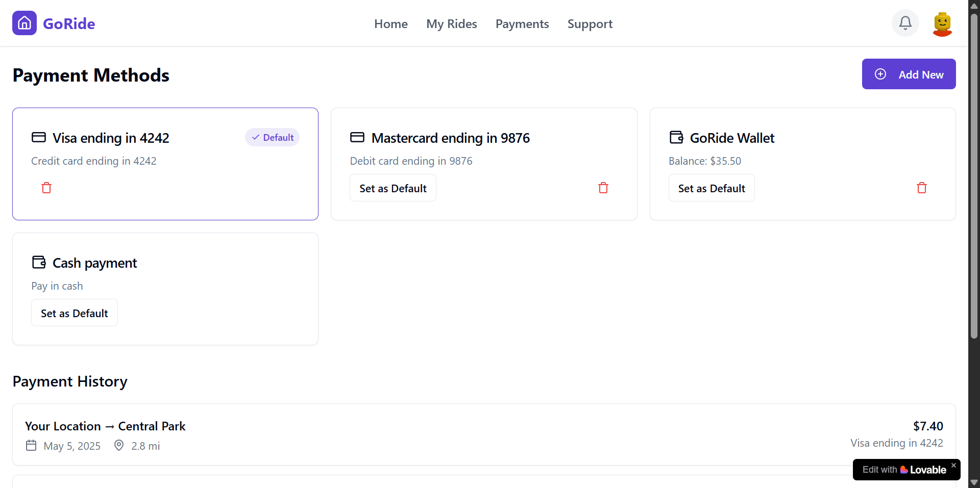The width and height of the screenshot is (980, 488).
Task: Open the Your Location → Central Park ride
Action: [484, 434]
